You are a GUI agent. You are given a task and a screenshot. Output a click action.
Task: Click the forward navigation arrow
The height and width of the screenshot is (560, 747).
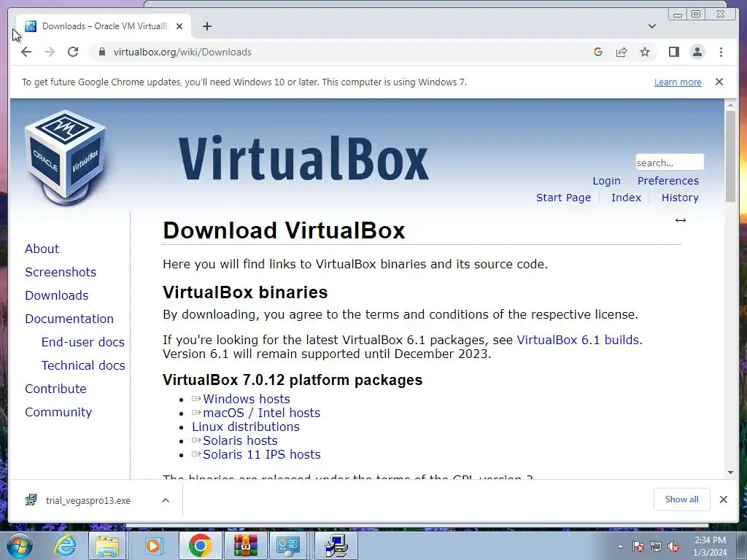point(50,52)
